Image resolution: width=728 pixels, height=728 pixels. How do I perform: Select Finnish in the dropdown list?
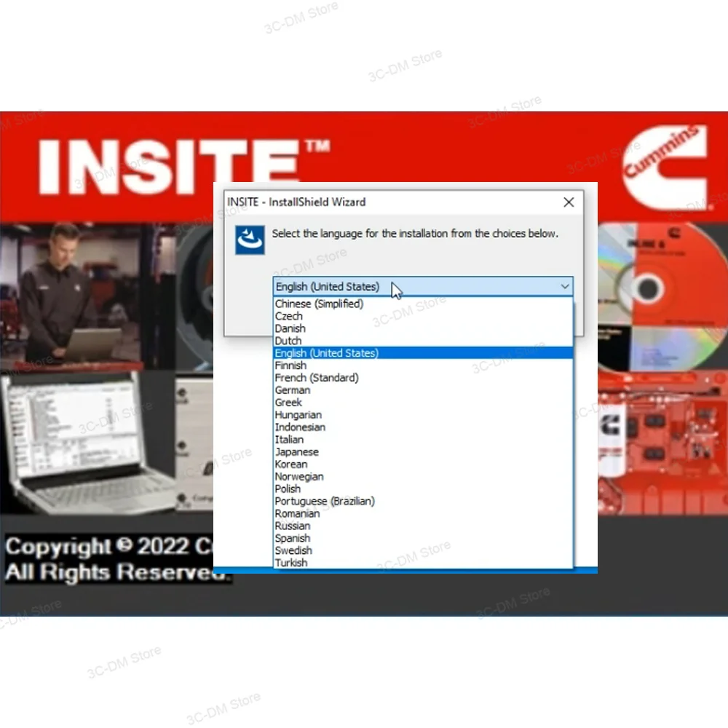pyautogui.click(x=423, y=365)
